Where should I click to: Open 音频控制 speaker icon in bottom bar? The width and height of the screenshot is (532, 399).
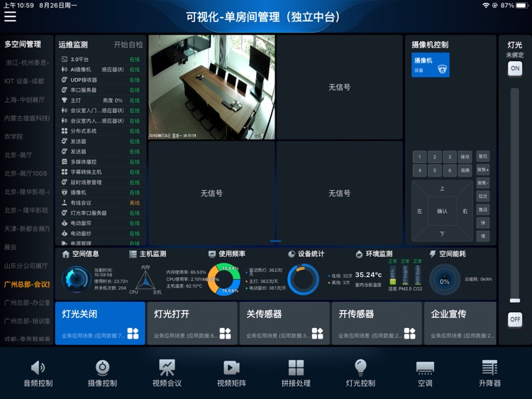click(x=38, y=368)
